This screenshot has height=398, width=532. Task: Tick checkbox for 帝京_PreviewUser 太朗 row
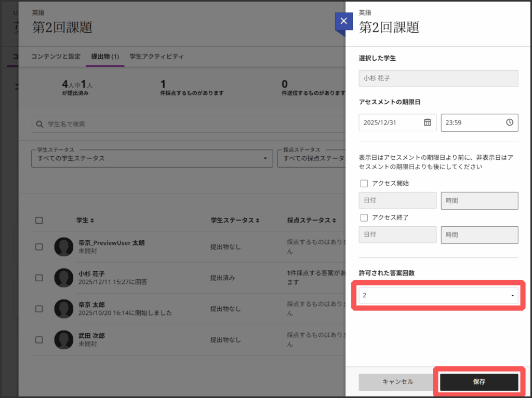point(39,247)
